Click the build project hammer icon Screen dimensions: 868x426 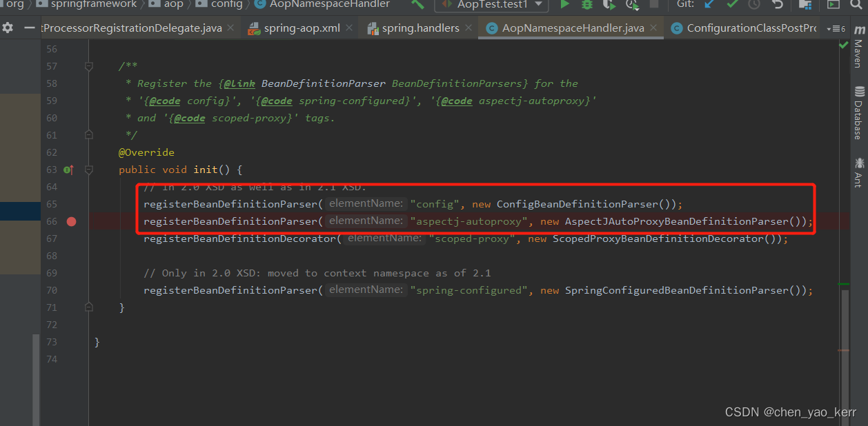pyautogui.click(x=417, y=5)
